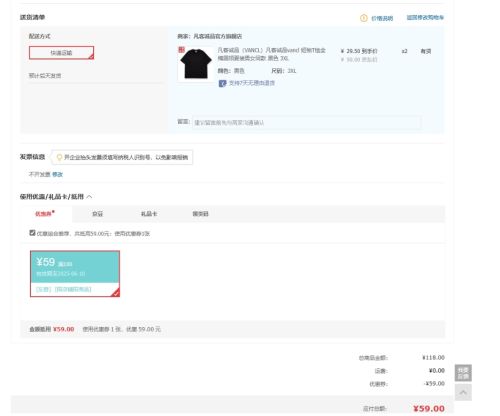500x416 pixels.
Task: Click the 留言 message input field
Action: tap(307, 123)
